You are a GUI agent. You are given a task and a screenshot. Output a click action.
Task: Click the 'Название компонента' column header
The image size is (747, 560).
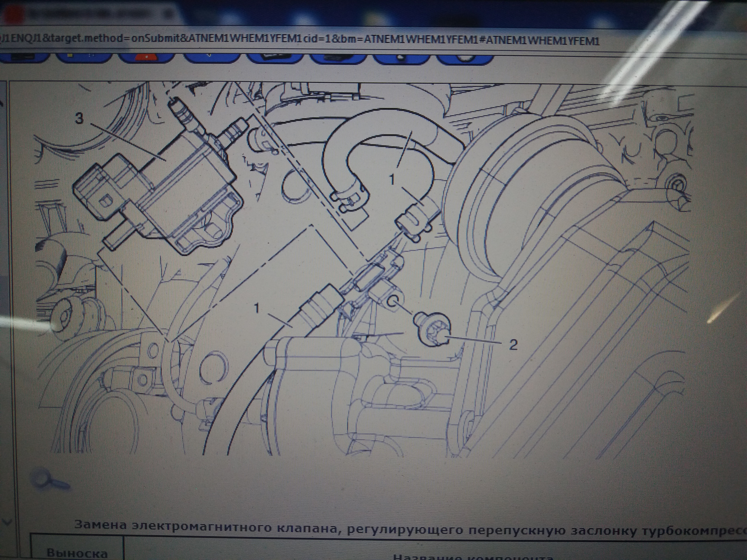tap(473, 557)
